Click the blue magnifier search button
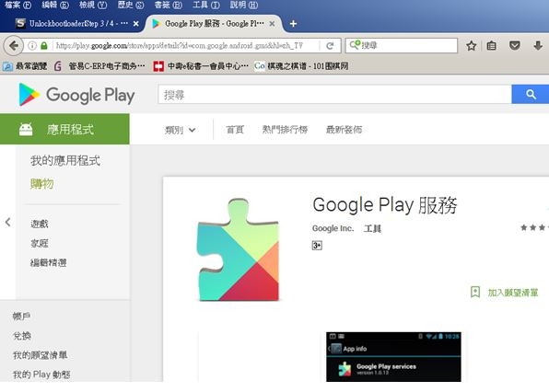 pyautogui.click(x=530, y=95)
